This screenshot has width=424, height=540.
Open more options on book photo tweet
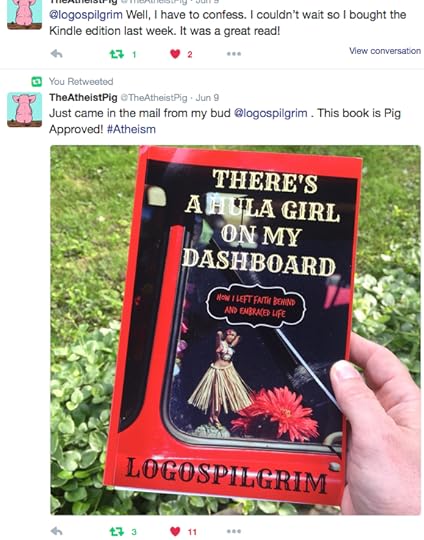click(x=234, y=531)
